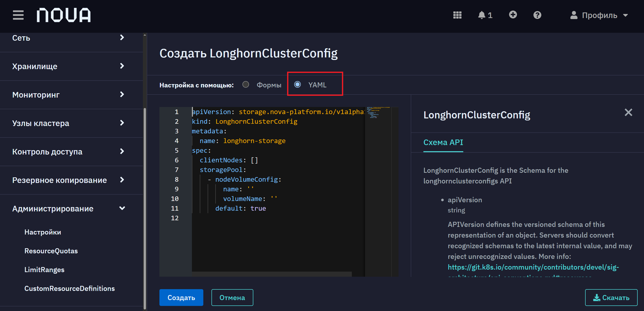644x311 pixels.
Task: Open CustomResourceDefinitions menu item
Action: point(70,288)
